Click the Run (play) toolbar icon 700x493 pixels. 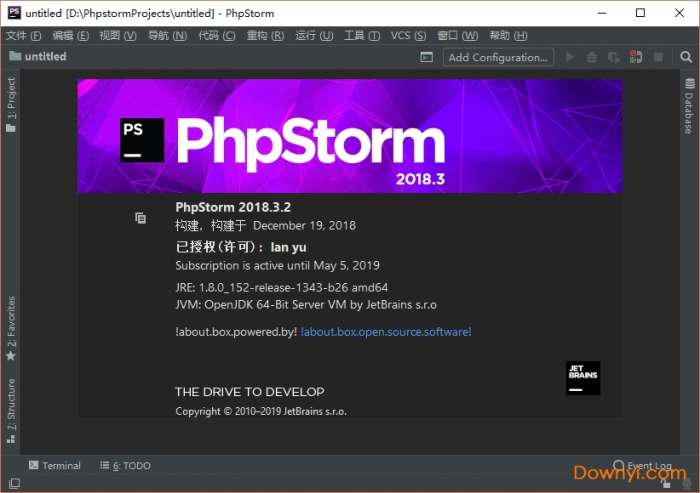click(x=570, y=57)
